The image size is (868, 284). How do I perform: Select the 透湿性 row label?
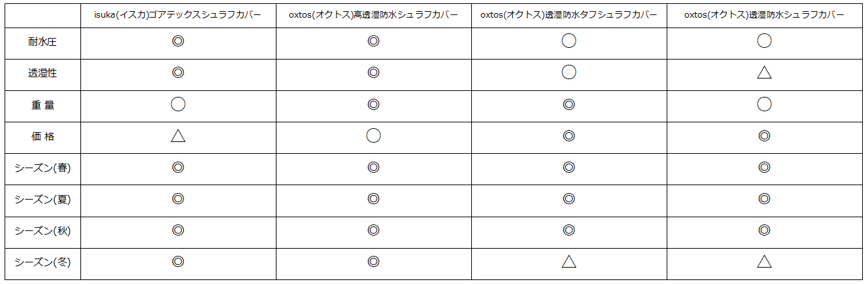(42, 73)
